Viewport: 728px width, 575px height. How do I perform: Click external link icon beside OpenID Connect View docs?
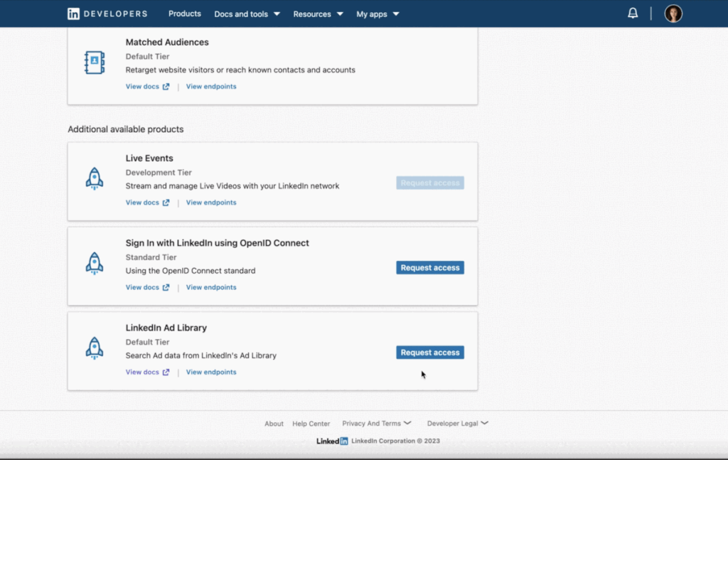[x=166, y=288]
